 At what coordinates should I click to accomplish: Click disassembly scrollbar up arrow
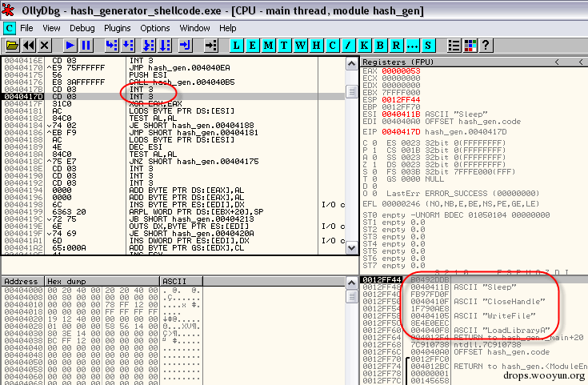(351, 64)
